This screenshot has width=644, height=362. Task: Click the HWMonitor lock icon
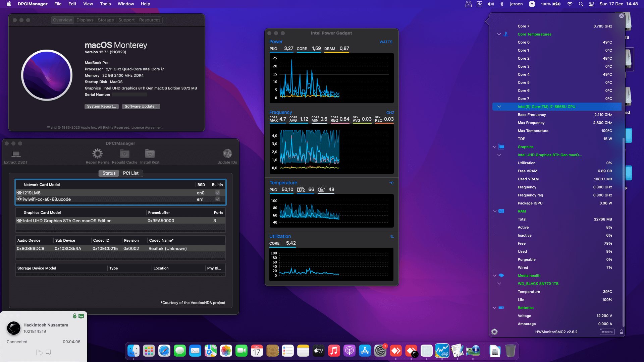(621, 332)
